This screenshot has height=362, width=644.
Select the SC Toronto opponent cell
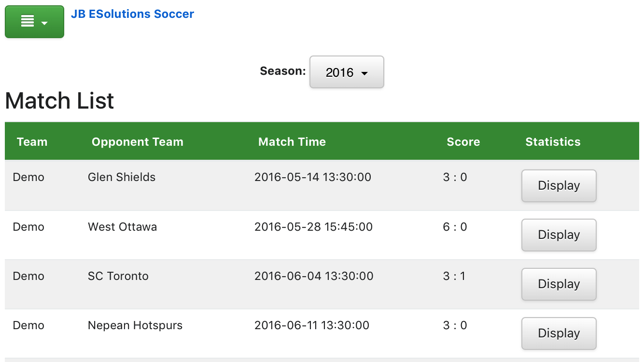(x=118, y=276)
